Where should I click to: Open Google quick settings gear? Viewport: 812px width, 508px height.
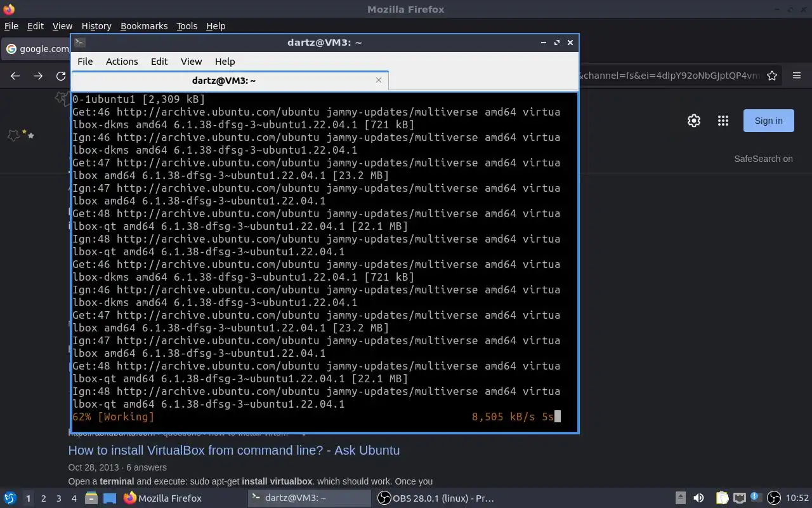click(x=694, y=121)
